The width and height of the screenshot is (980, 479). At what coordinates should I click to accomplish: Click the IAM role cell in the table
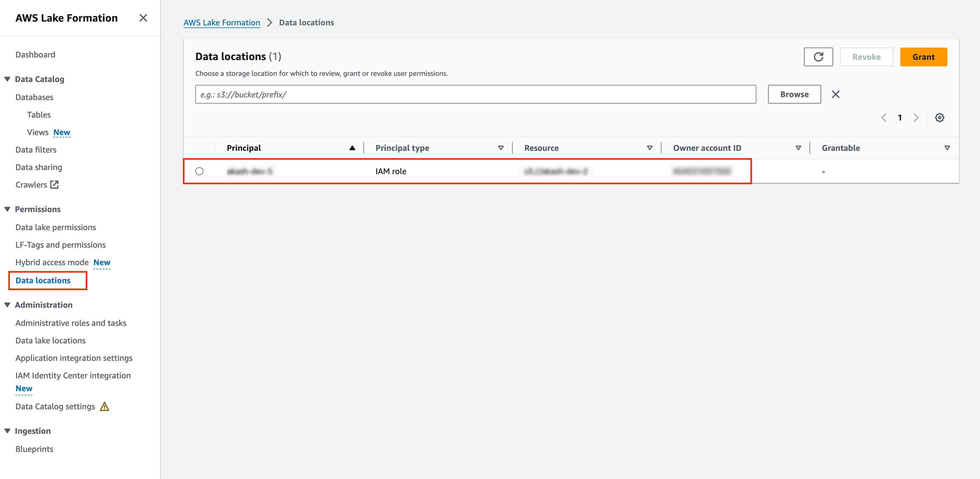tap(391, 172)
